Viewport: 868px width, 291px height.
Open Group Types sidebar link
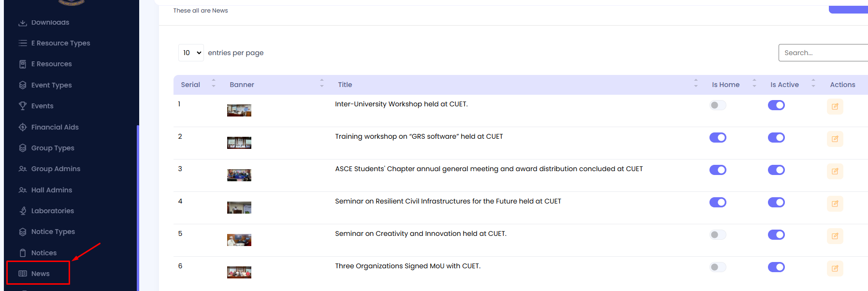click(x=53, y=148)
